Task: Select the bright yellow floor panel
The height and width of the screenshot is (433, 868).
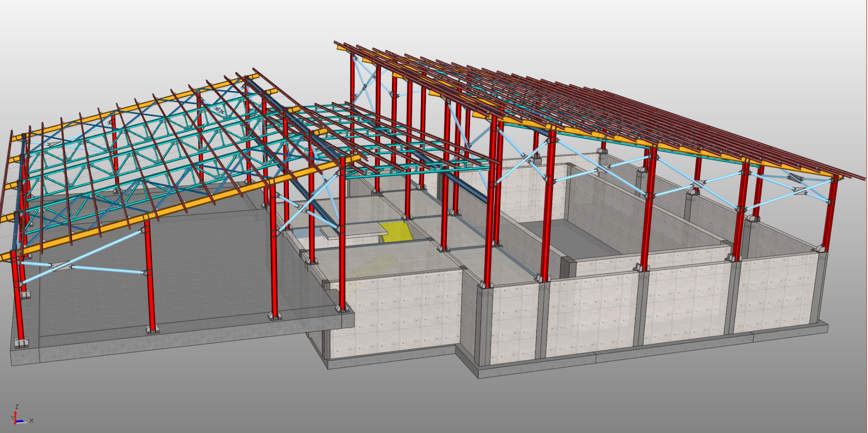Action: (x=397, y=232)
